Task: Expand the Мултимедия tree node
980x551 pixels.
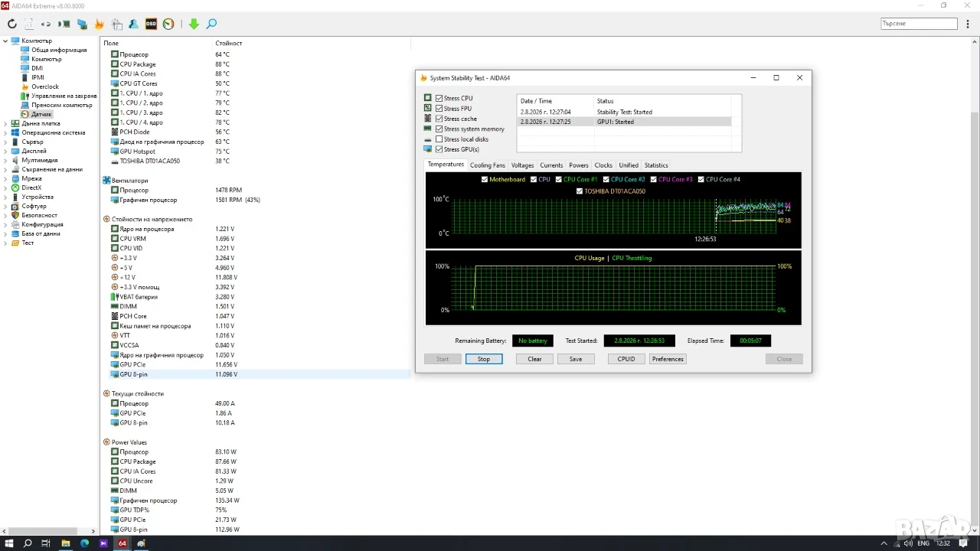Action: (6, 160)
